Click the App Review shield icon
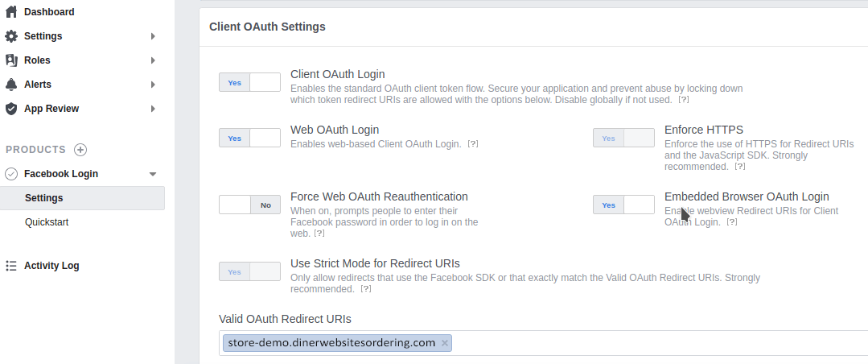This screenshot has width=868, height=364. [x=11, y=109]
